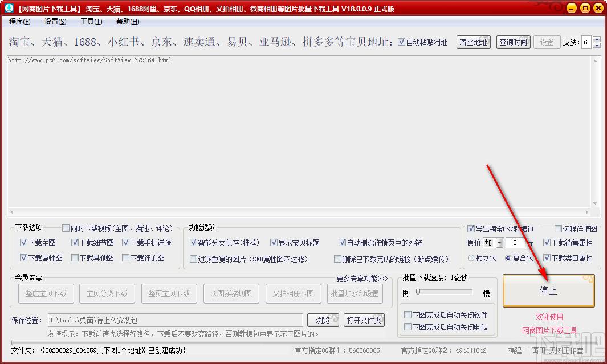The image size is (607, 364).
Task: Click 官方指定QQ群1：560368865 text
Action: click(x=337, y=350)
